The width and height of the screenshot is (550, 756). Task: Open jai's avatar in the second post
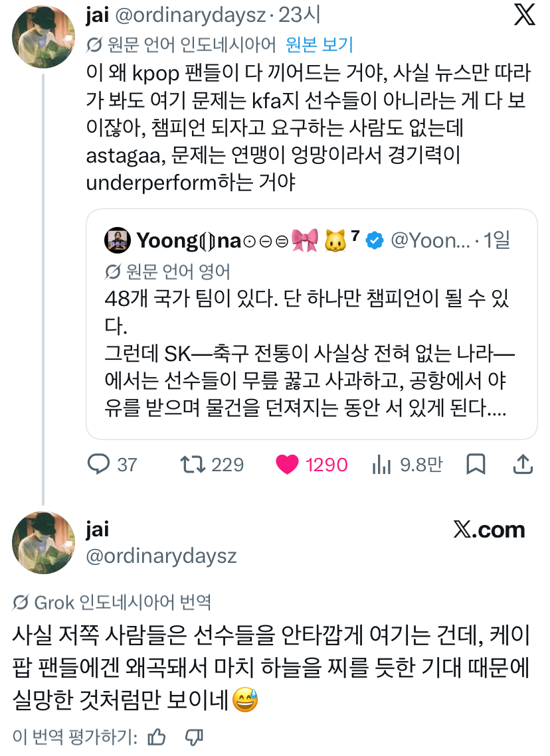click(43, 542)
